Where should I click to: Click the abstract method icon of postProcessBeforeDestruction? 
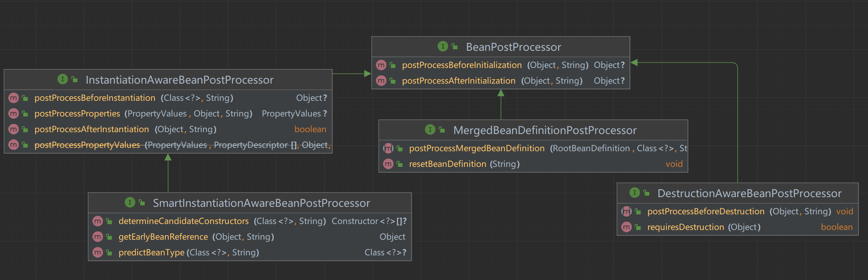click(x=626, y=211)
